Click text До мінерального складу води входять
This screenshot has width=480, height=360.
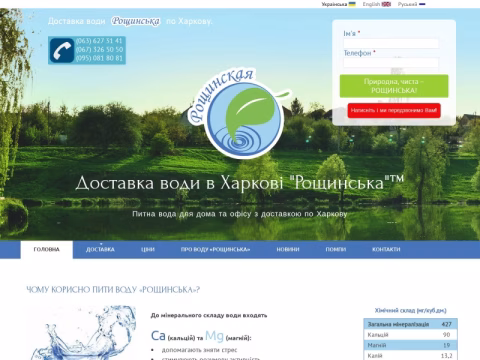coord(209,315)
